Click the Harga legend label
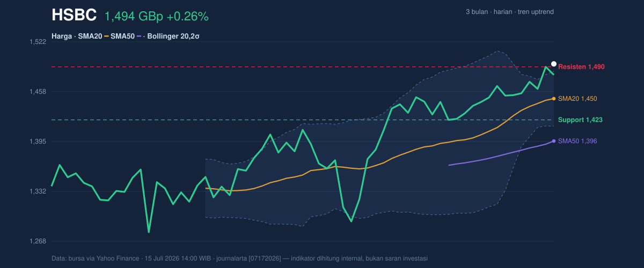 point(62,36)
